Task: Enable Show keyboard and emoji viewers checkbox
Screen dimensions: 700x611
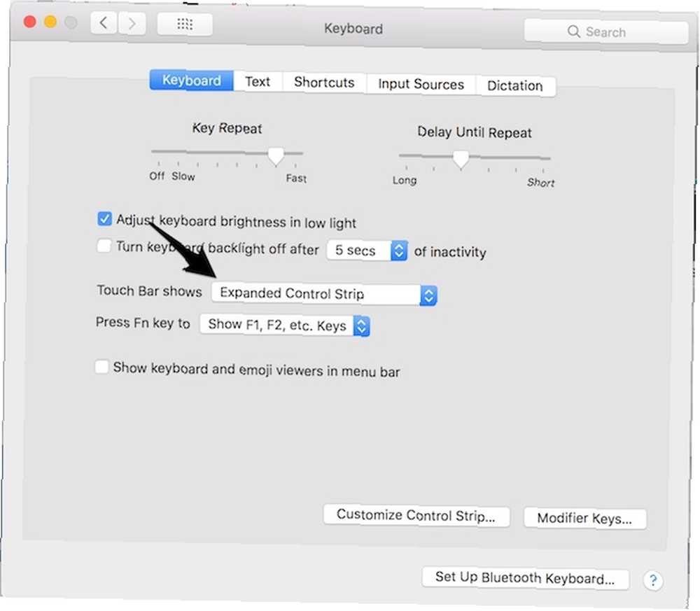Action: click(x=101, y=367)
